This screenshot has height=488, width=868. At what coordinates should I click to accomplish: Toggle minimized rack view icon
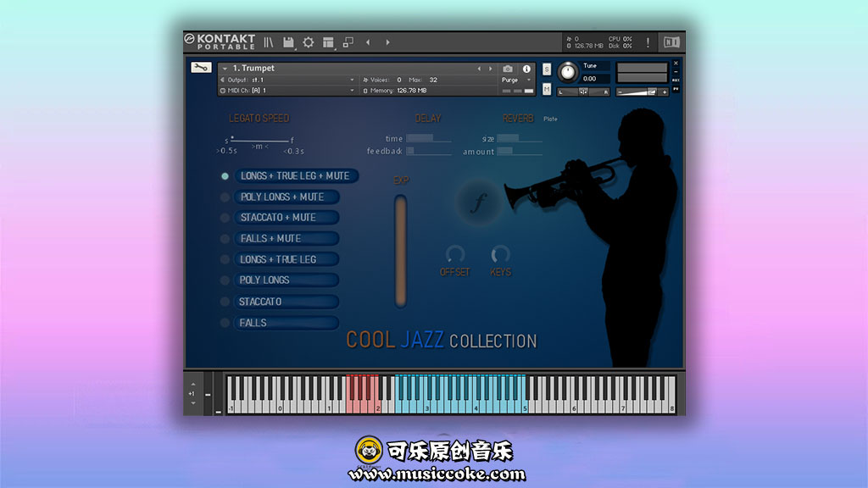[x=348, y=42]
